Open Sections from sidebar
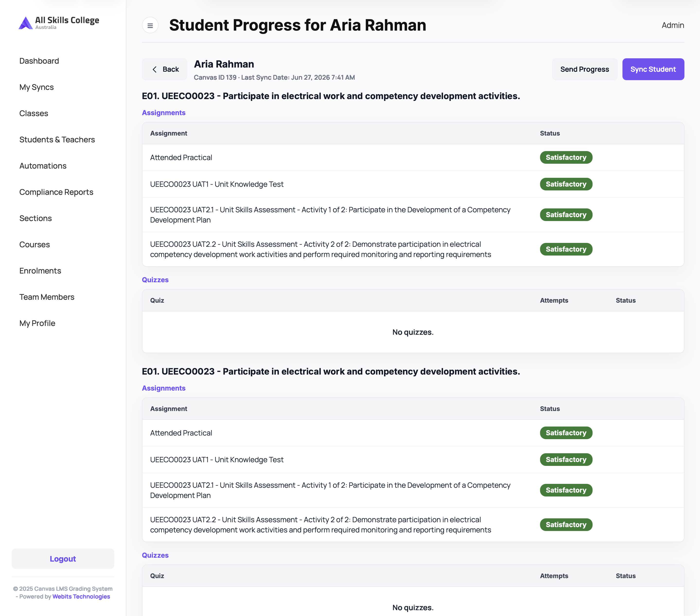Viewport: 700px width, 616px height. coord(36,218)
